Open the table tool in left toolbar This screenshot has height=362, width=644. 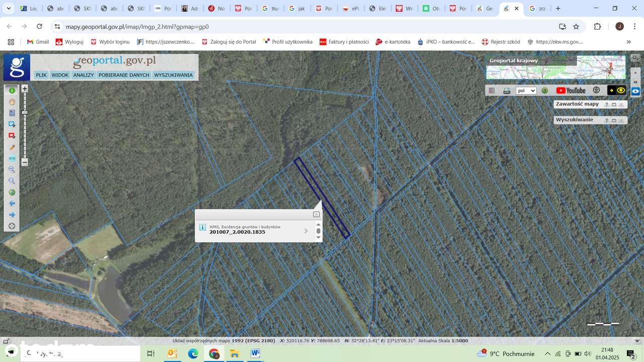[12, 113]
